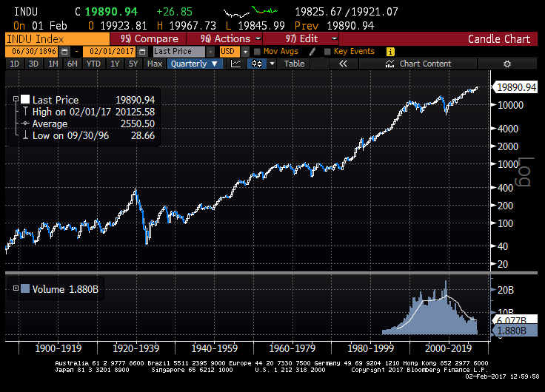Open the Quarterly periodicity dropdown
Screen dimensions: 545x392
[x=195, y=64]
